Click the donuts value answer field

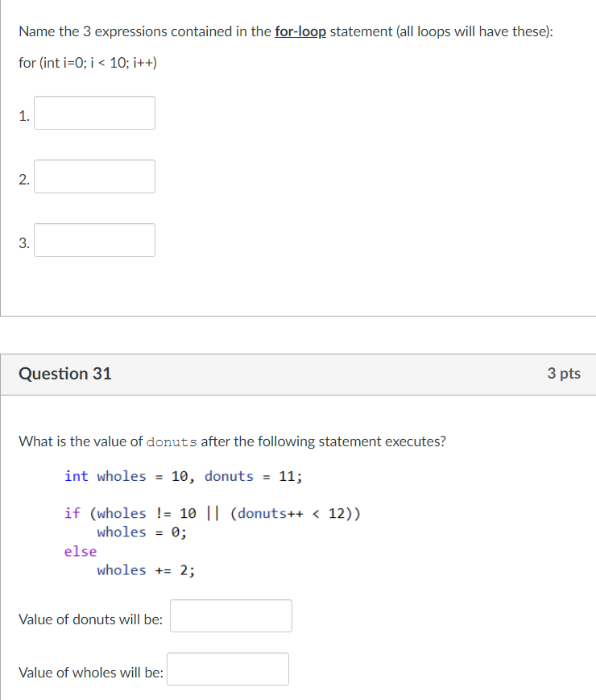[230, 615]
